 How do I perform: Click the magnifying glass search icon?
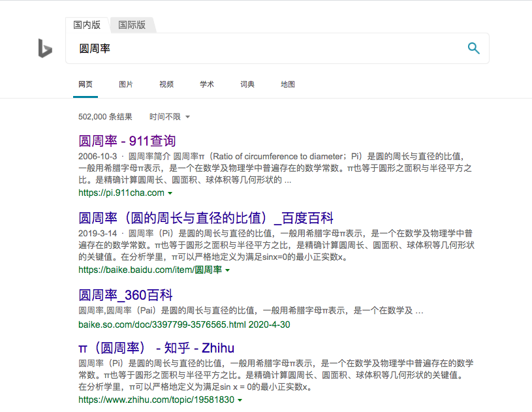[x=474, y=48]
